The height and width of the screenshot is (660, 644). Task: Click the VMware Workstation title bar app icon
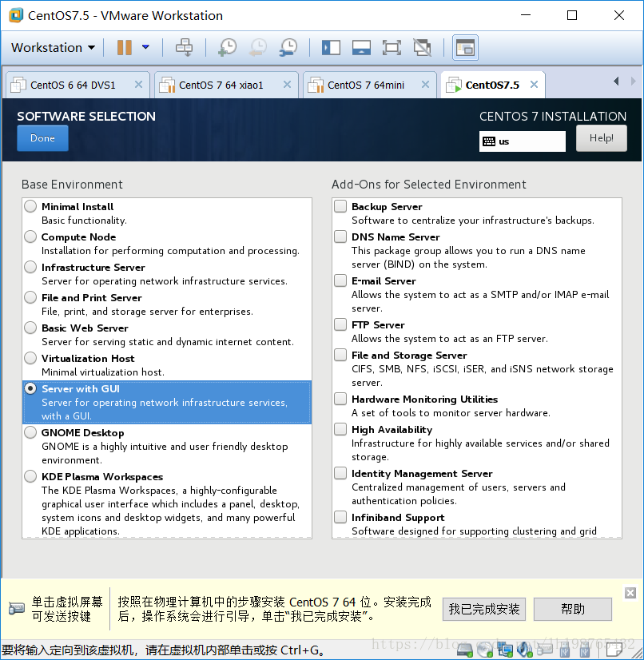click(16, 15)
